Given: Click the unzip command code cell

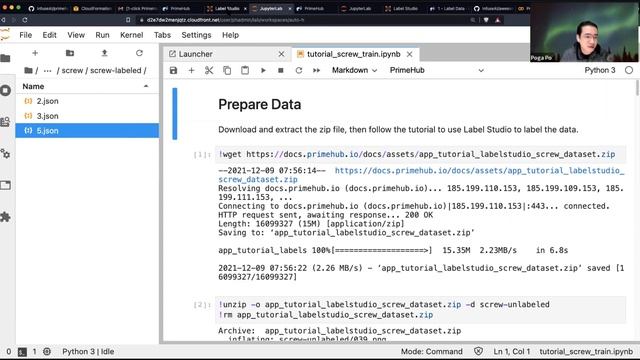Looking at the screenshot, I should [420, 310].
